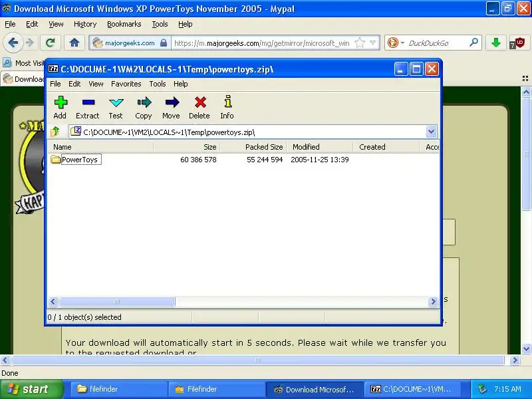Image resolution: width=532 pixels, height=399 pixels.
Task: Click the Extract toolbar icon
Action: tap(88, 107)
